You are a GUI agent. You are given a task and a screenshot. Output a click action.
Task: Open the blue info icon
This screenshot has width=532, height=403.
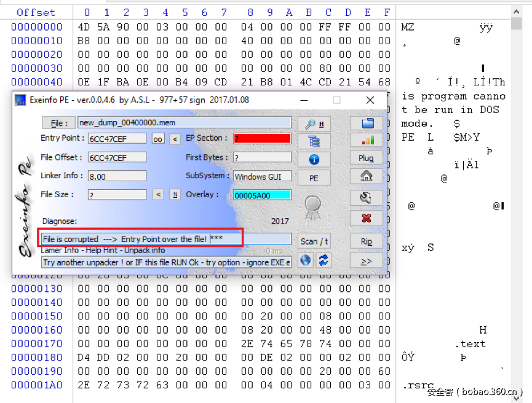pos(314,159)
